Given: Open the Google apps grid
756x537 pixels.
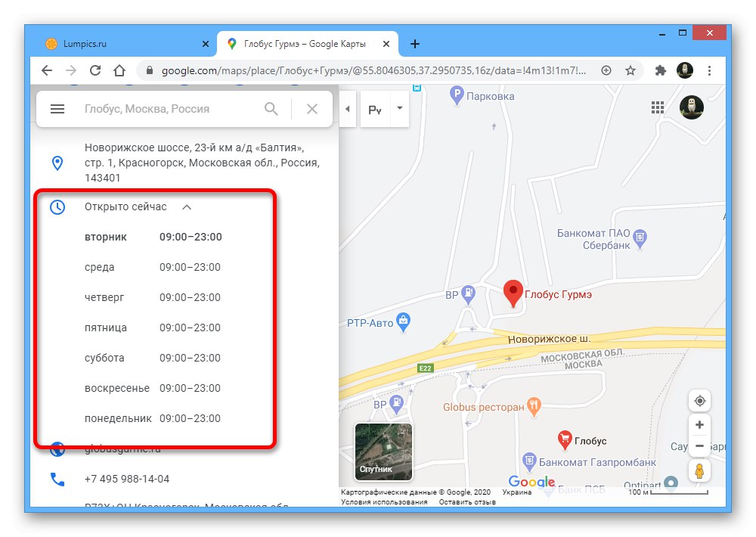Looking at the screenshot, I should pos(658,107).
